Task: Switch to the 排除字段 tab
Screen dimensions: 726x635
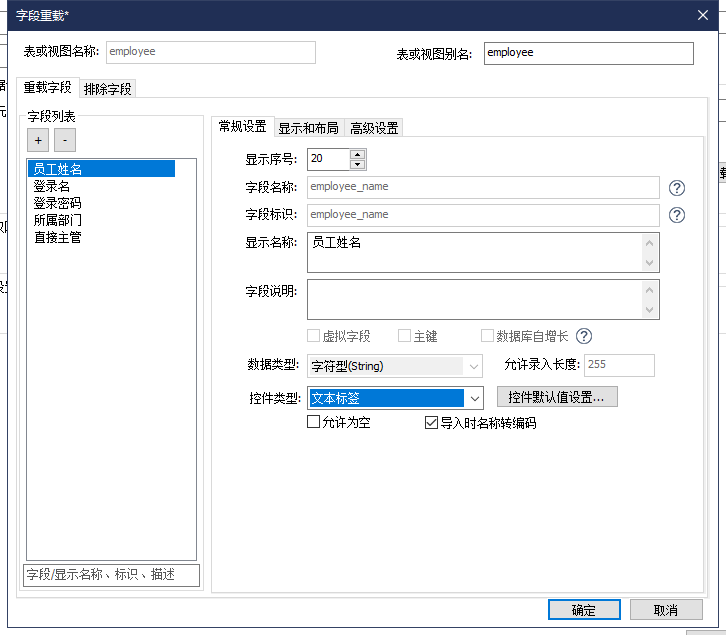Action: [x=108, y=89]
